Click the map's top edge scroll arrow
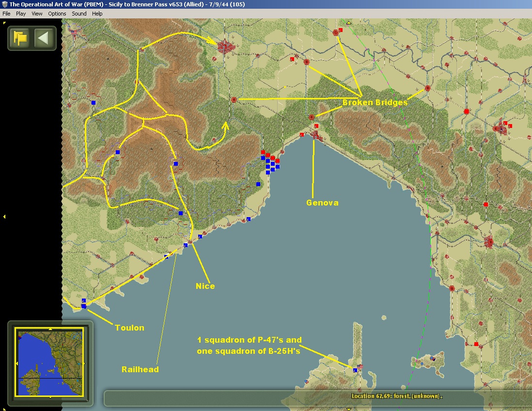Screen dimensions: 532x411 [348, 23]
